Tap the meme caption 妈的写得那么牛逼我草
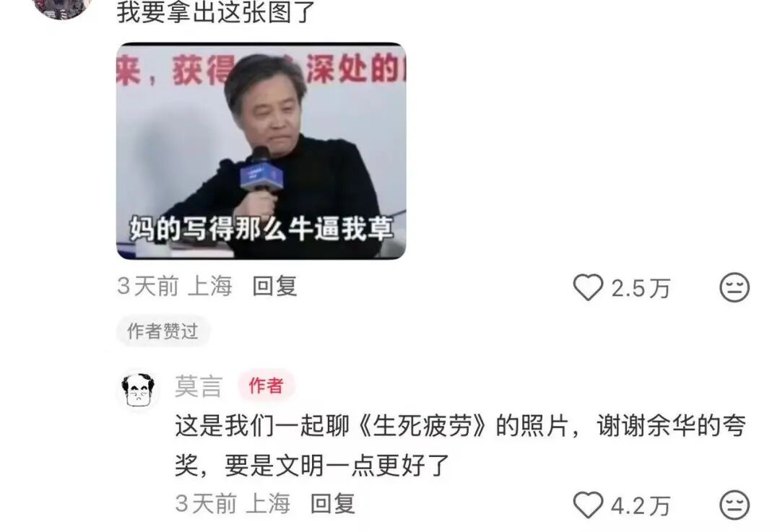780x532 pixels. tap(261, 228)
